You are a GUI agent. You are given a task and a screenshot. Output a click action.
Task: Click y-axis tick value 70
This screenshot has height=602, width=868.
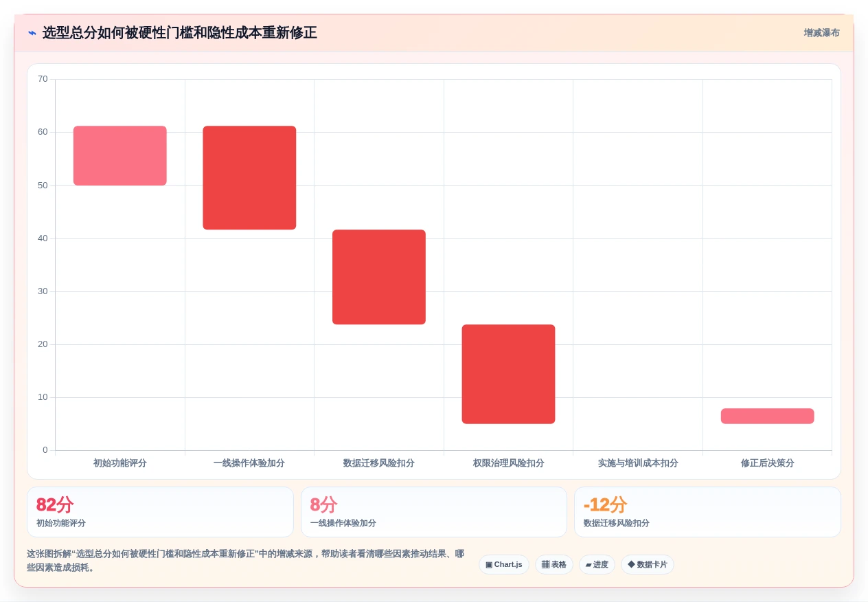tap(43, 79)
